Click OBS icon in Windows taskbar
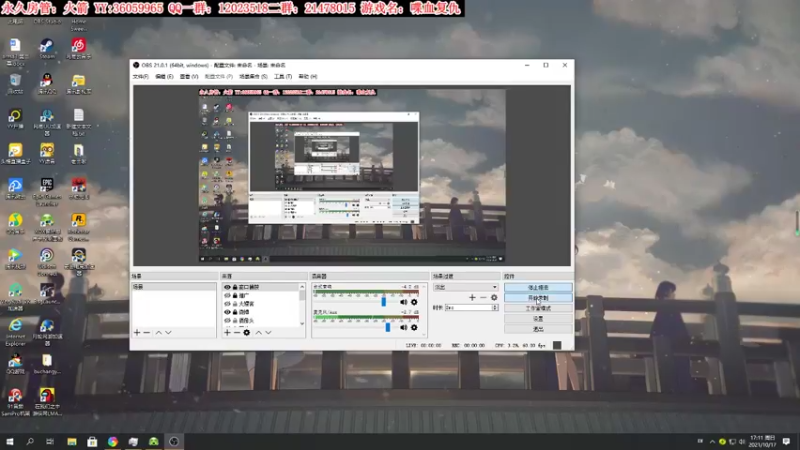 click(x=174, y=442)
